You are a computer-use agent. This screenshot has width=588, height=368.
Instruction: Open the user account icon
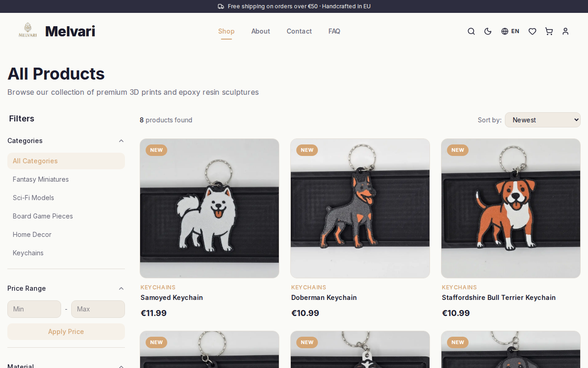pos(565,31)
